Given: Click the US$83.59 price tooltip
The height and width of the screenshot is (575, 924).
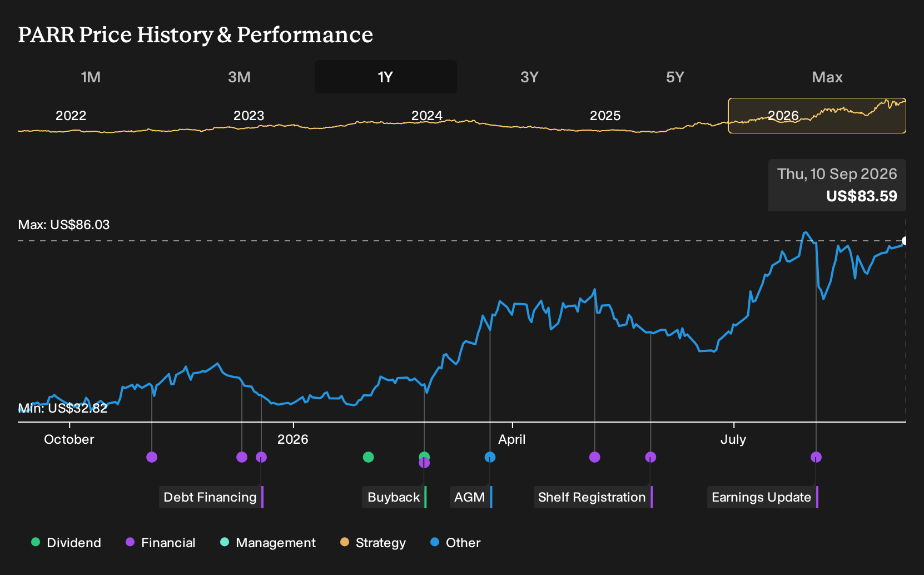Looking at the screenshot, I should (x=837, y=185).
